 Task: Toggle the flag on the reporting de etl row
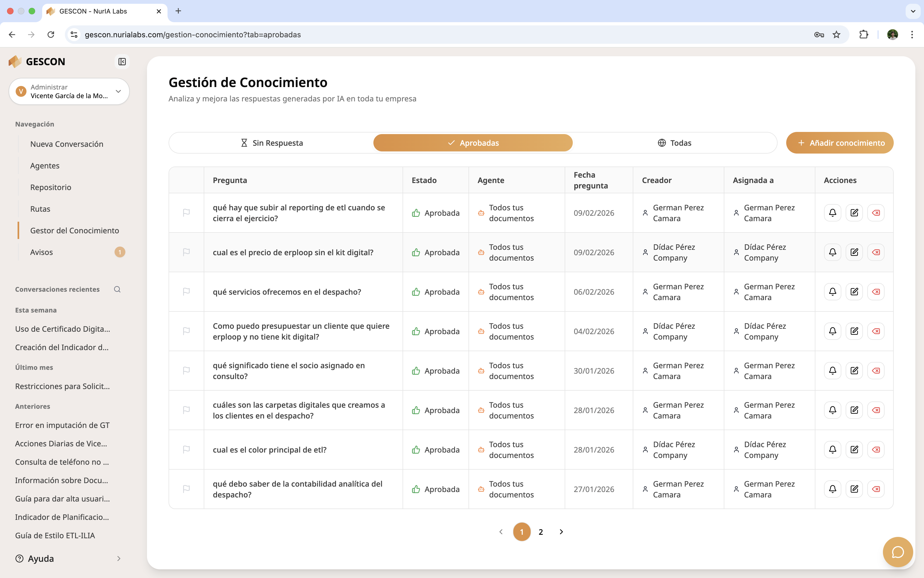point(186,212)
